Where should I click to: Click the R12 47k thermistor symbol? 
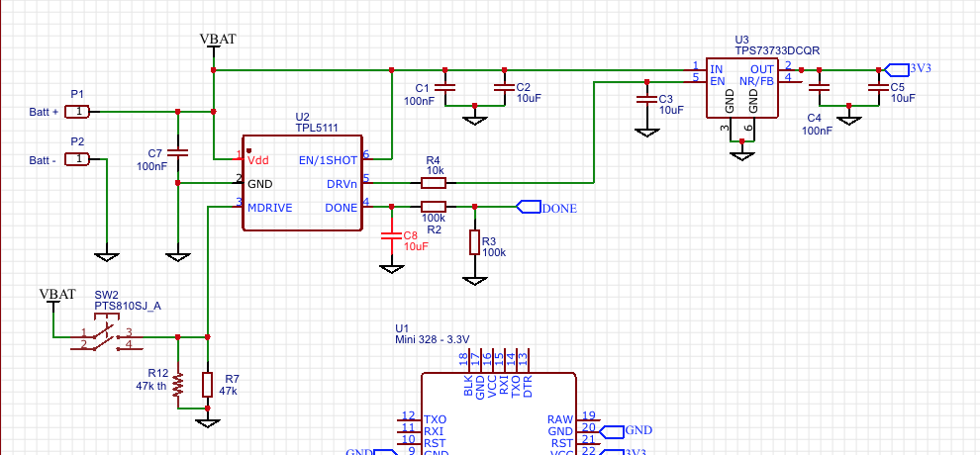[177, 385]
